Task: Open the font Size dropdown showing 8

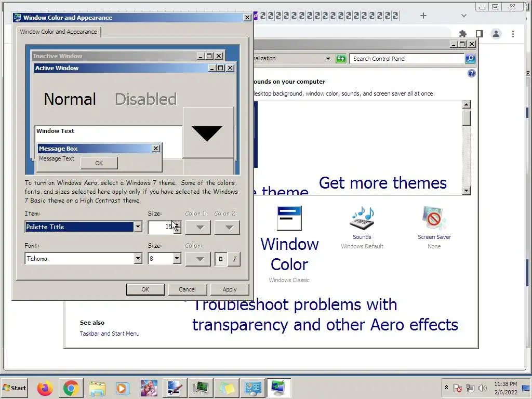Action: point(177,259)
